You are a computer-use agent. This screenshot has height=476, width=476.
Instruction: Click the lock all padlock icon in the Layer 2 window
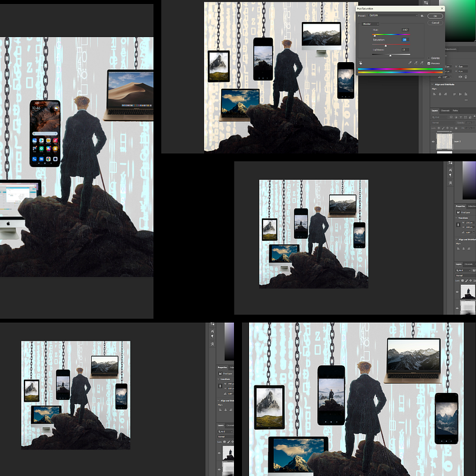click(x=456, y=128)
